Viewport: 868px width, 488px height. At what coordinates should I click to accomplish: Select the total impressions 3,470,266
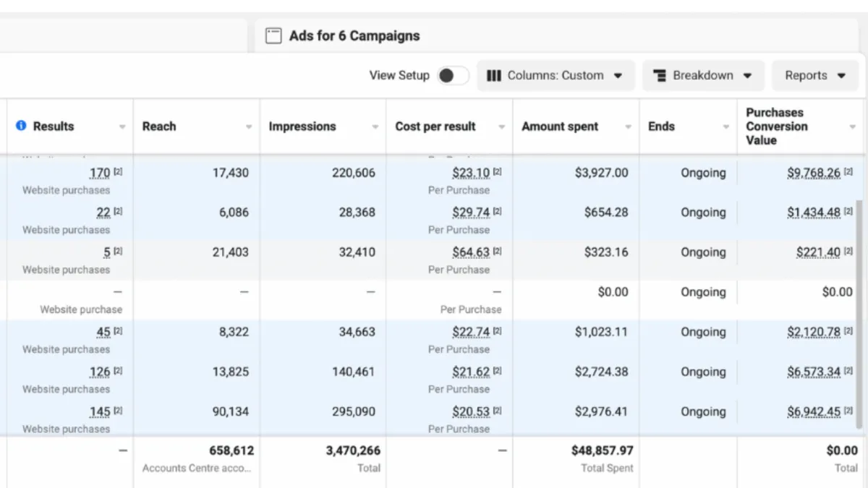pyautogui.click(x=353, y=450)
